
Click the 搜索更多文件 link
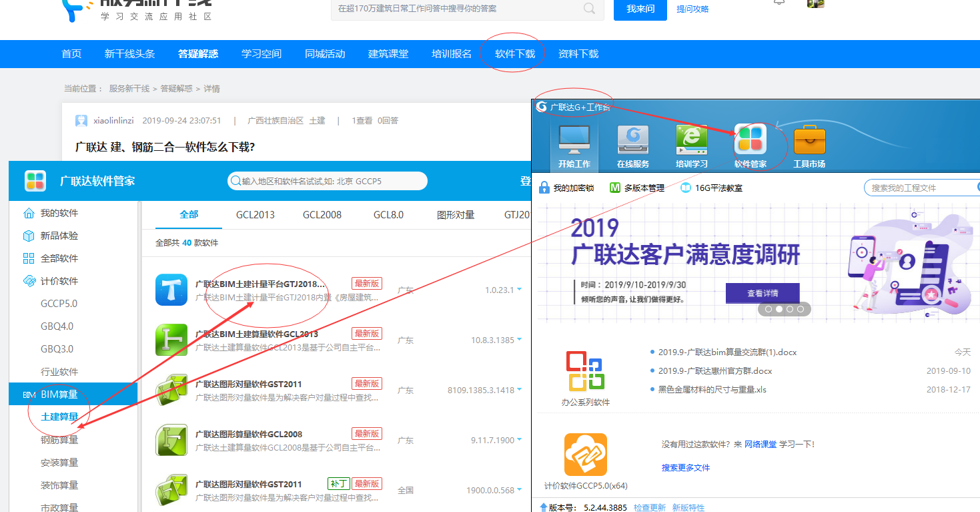(x=686, y=468)
